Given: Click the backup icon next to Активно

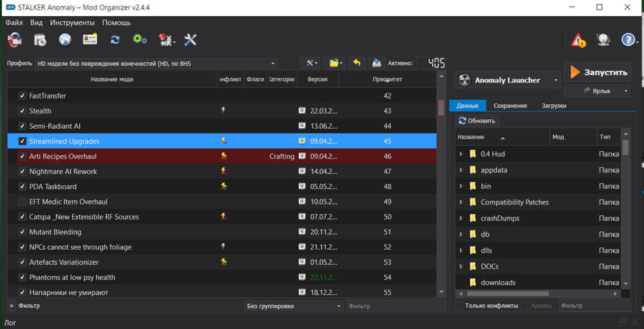Looking at the screenshot, I should (376, 63).
